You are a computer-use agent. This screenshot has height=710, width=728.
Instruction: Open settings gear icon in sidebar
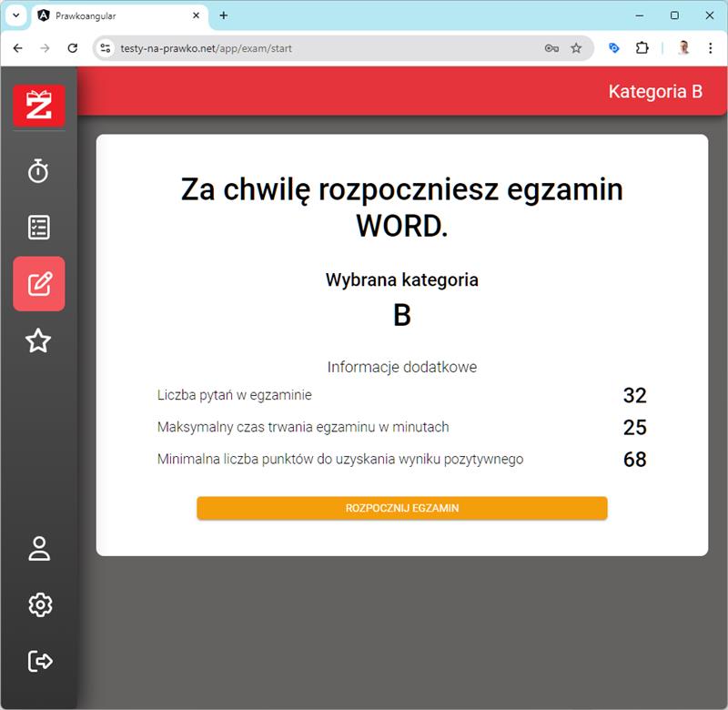39,604
